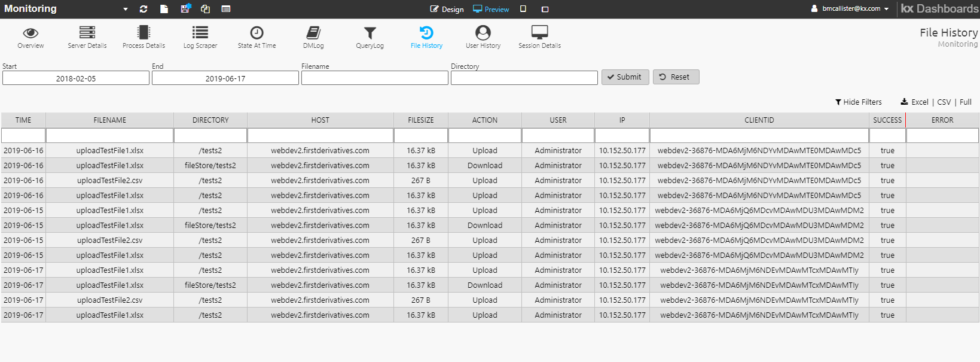
Task: Select landscape tablet preview icon
Action: pos(545,10)
